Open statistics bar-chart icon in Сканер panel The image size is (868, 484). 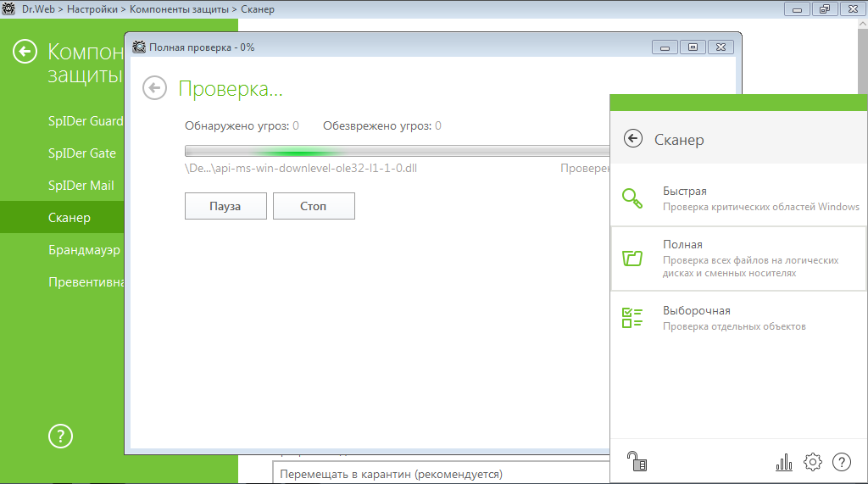(x=784, y=462)
